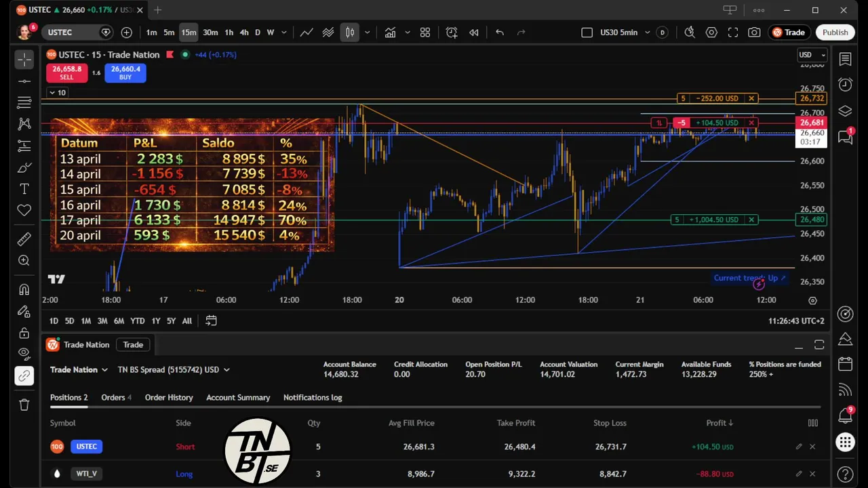
Task: Click the candlestick chart type button
Action: (x=349, y=33)
